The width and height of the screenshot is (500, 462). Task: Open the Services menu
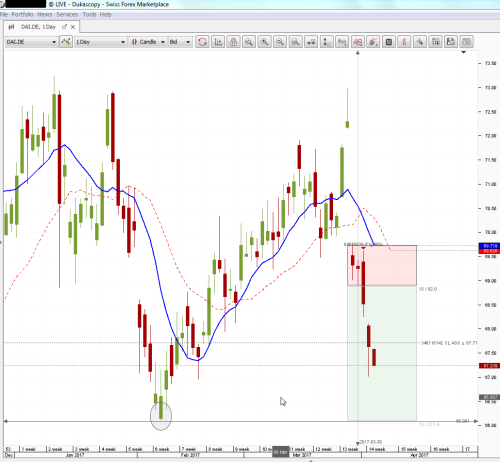pos(67,14)
